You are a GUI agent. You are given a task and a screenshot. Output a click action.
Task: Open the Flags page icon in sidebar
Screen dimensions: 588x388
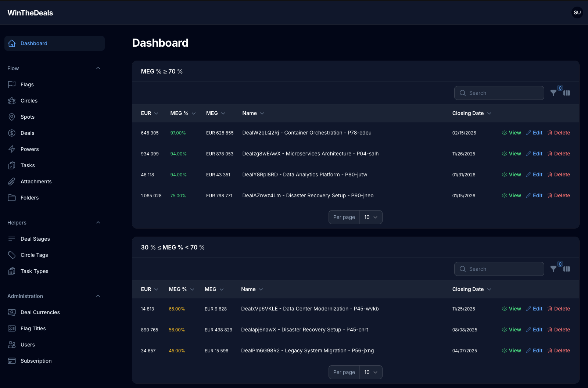[12, 85]
